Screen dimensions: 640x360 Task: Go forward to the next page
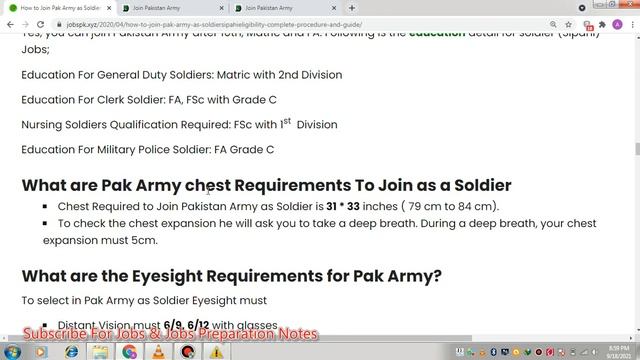point(25,24)
